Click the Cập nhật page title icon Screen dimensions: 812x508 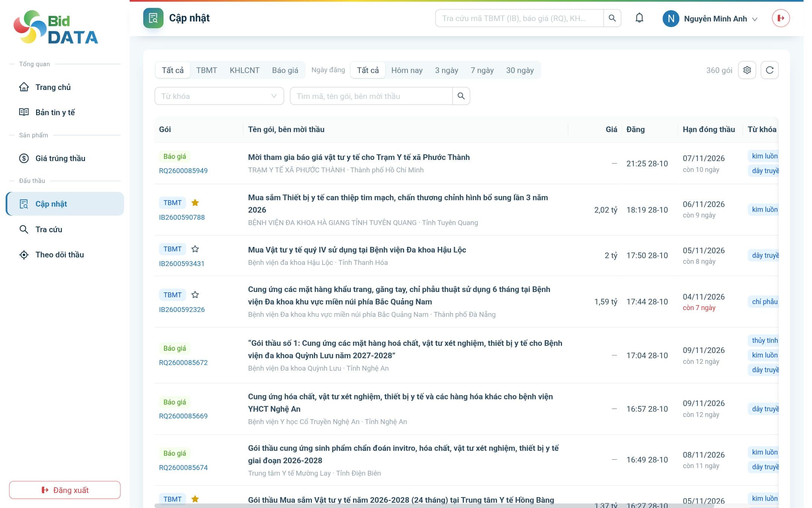click(x=153, y=18)
